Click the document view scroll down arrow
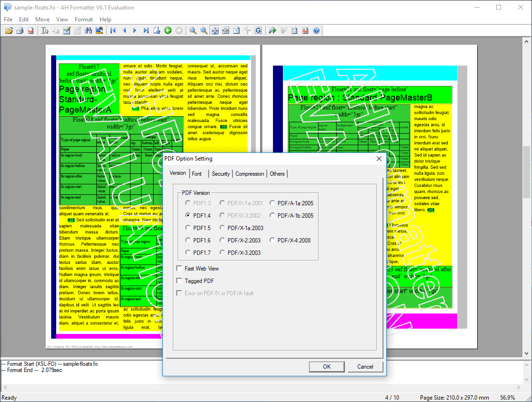This screenshot has height=402, width=532. [526, 353]
